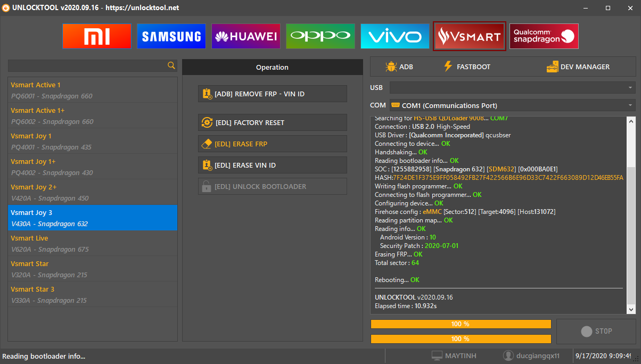Click the 'USB Driver' qcusbser log line

pyautogui.click(x=442, y=135)
